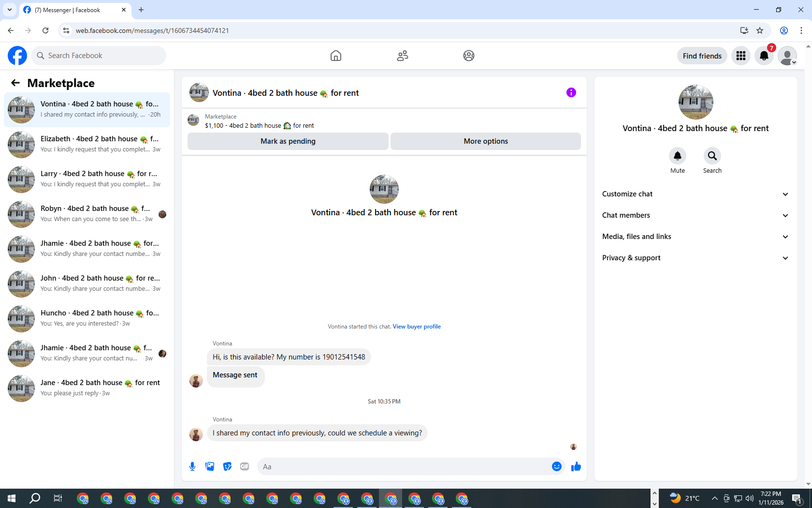Open the $1,100 Marketplace listing link
The width and height of the screenshot is (812, 508).
(x=259, y=126)
